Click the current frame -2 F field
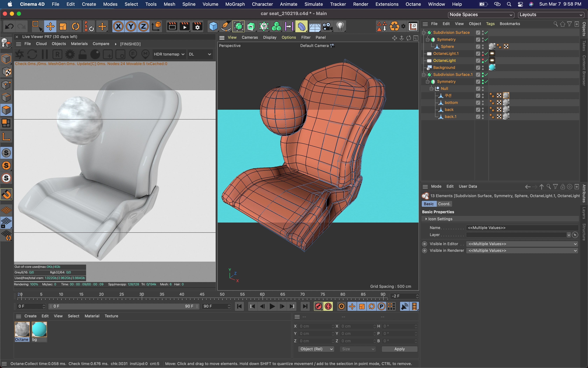 tap(405, 296)
